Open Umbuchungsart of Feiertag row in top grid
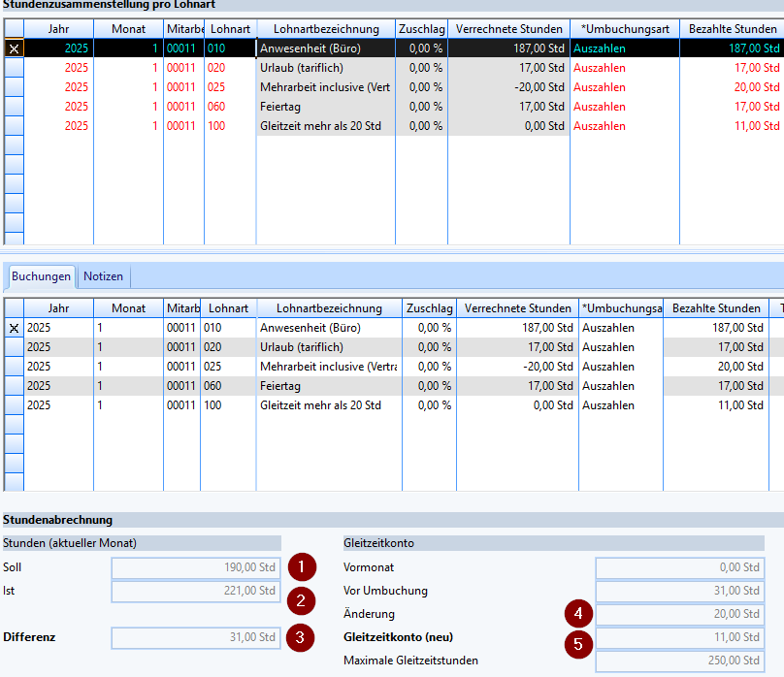The image size is (784, 677). point(624,107)
